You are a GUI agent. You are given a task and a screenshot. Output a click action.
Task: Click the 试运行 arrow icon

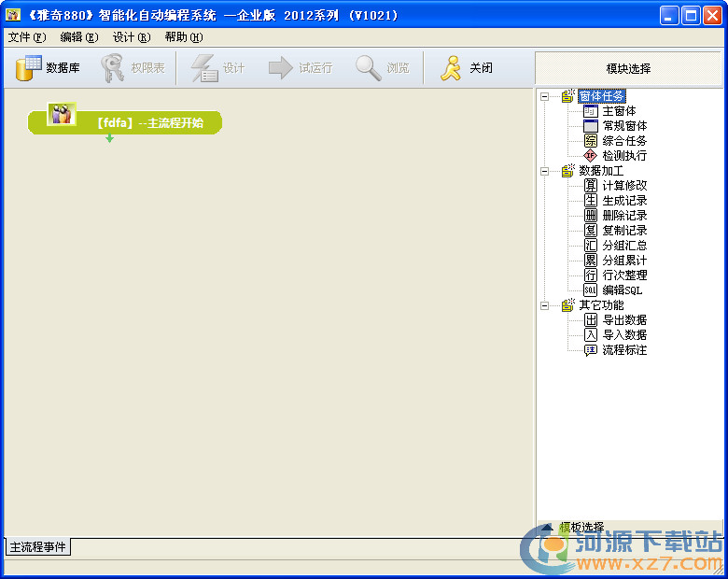coord(280,68)
